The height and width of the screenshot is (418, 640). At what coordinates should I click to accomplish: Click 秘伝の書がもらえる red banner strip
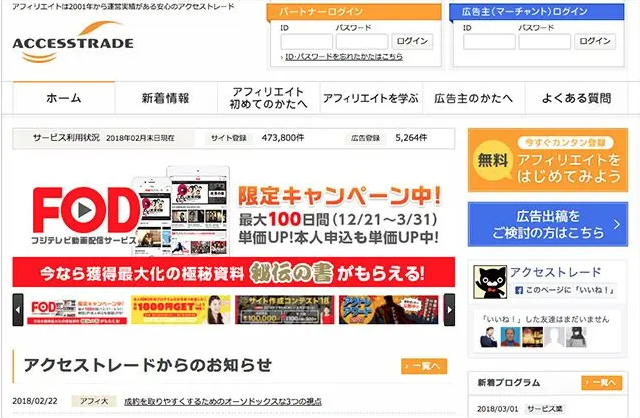coord(233,272)
